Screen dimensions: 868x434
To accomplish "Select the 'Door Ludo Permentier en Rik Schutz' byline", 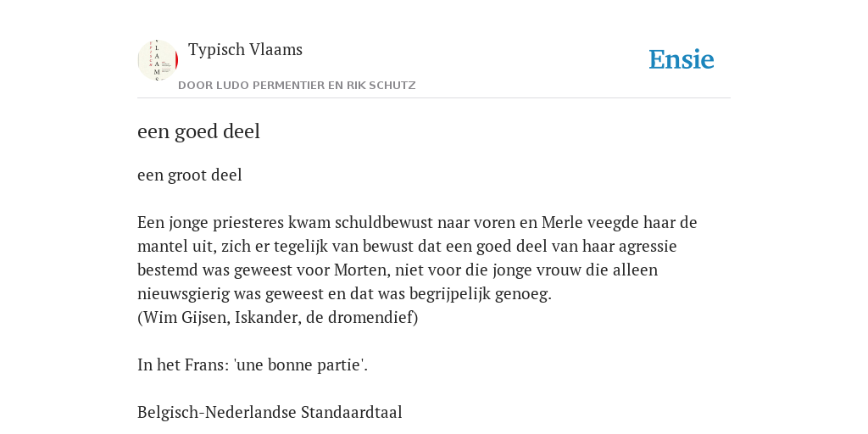I will tap(297, 86).
